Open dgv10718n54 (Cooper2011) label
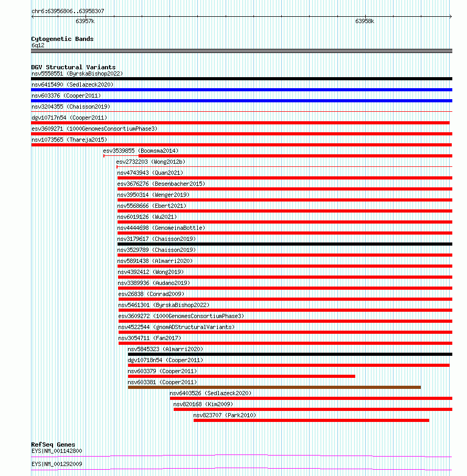 coord(165,361)
